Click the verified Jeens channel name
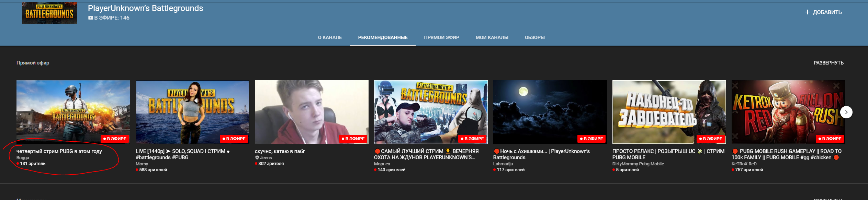The width and height of the screenshot is (868, 200). (266, 158)
